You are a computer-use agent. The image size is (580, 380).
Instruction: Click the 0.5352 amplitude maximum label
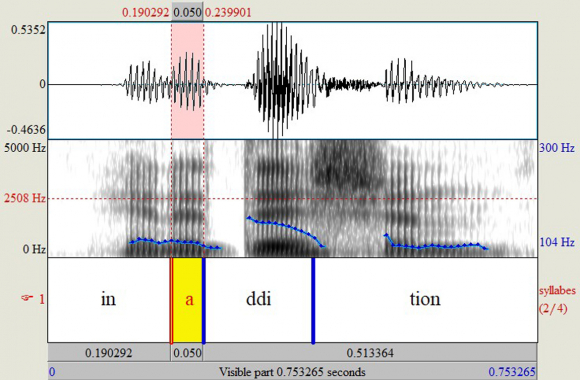(x=28, y=30)
